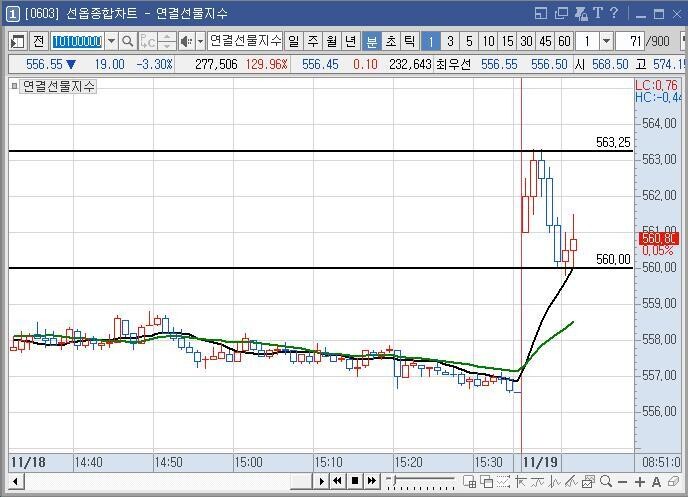The width and height of the screenshot is (688, 497).
Task: Click the speaker sound icon
Action: click(186, 42)
